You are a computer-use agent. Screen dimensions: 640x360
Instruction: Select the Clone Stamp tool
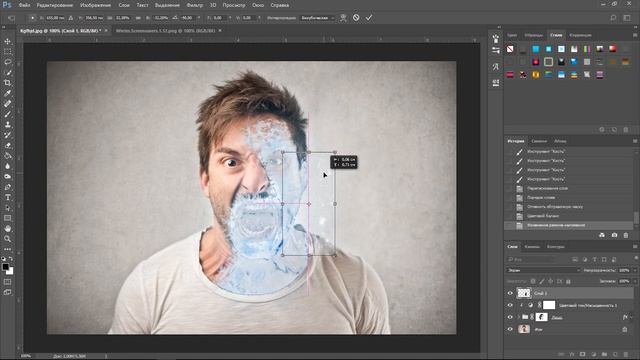8,124
